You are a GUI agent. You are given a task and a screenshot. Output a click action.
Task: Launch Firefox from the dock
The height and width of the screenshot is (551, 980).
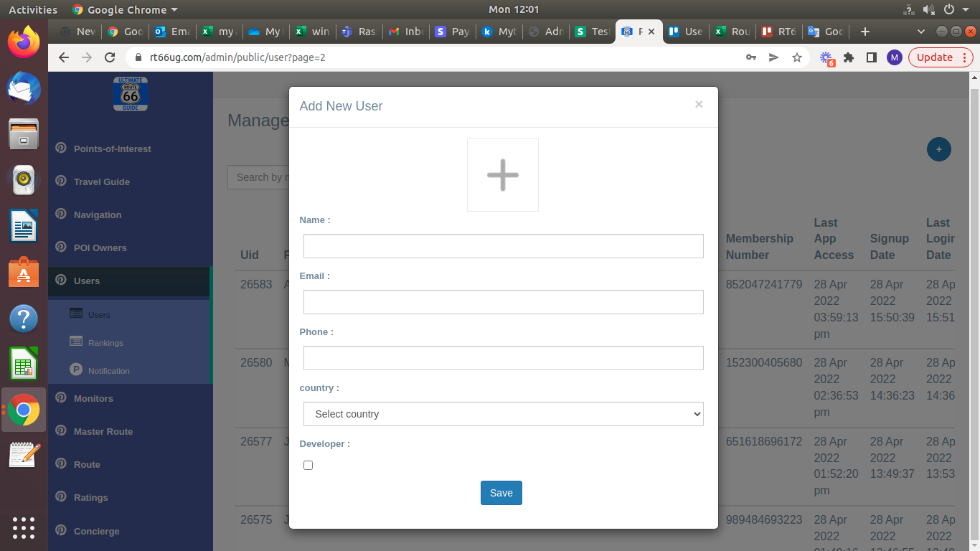click(x=24, y=42)
